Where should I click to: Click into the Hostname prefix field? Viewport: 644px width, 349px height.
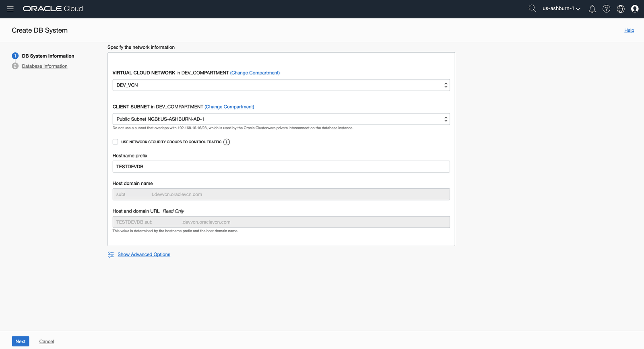281,167
